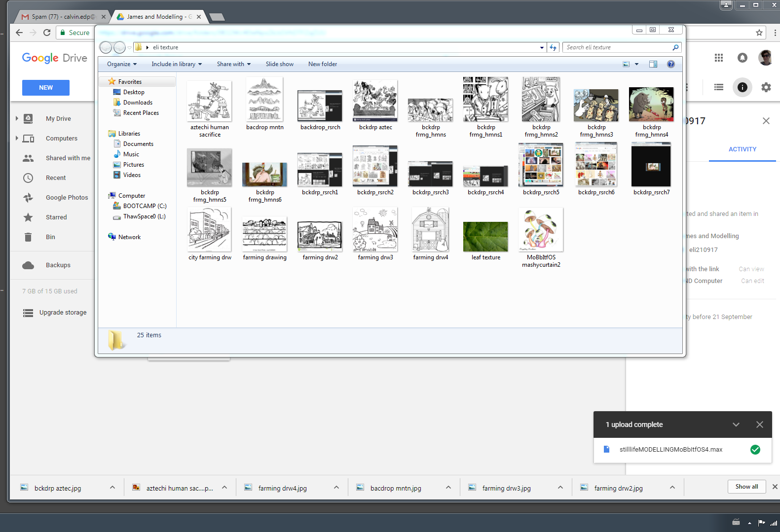Screen dimensions: 780x532
Task: Open the Organize dropdown menu
Action: pyautogui.click(x=122, y=64)
